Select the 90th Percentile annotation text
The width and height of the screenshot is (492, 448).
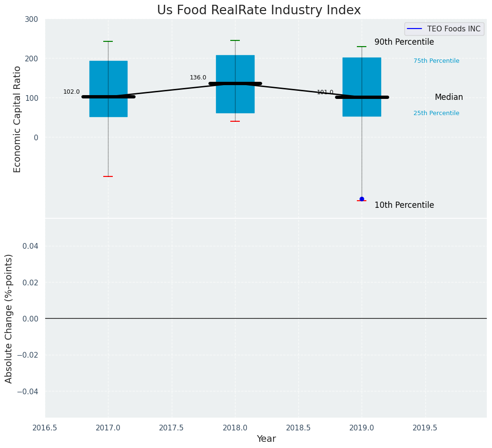pyautogui.click(x=404, y=42)
